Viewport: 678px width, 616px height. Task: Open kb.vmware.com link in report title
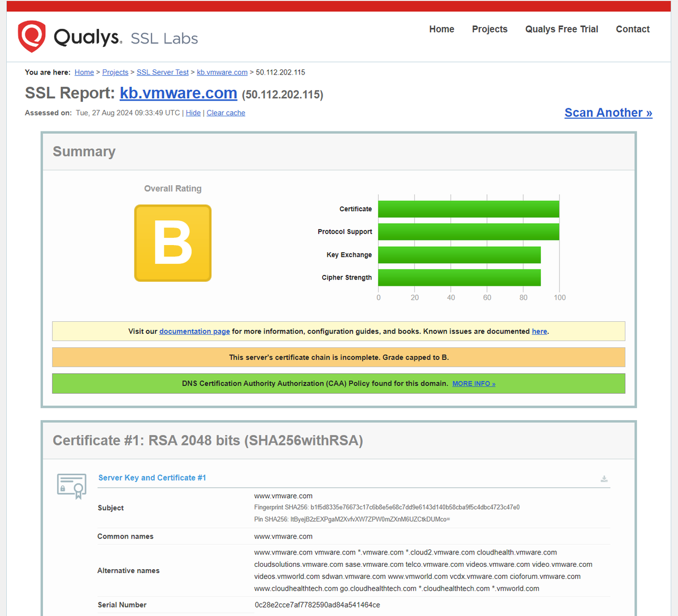click(179, 93)
